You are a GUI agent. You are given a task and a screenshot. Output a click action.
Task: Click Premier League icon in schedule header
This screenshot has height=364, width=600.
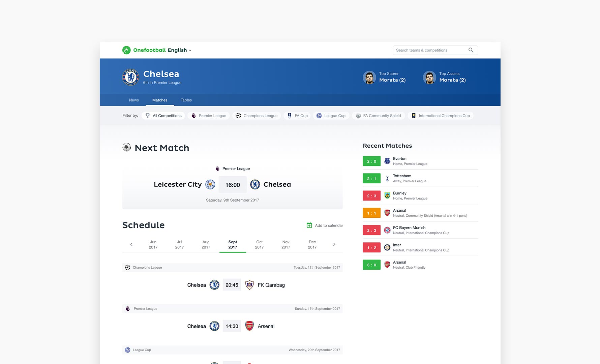(127, 309)
